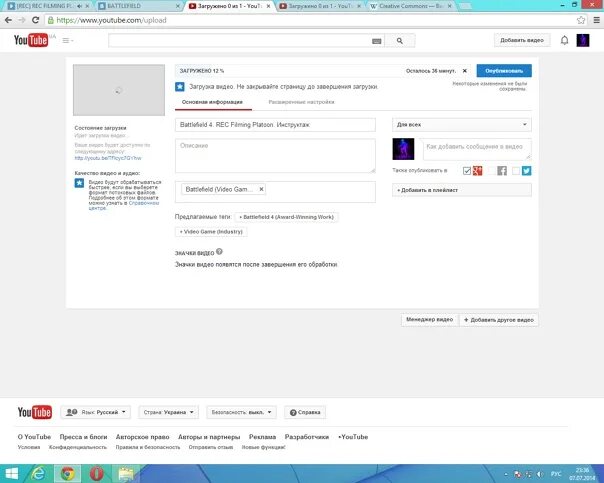Open the 'Пресса и блоги' footer link

pyautogui.click(x=83, y=437)
